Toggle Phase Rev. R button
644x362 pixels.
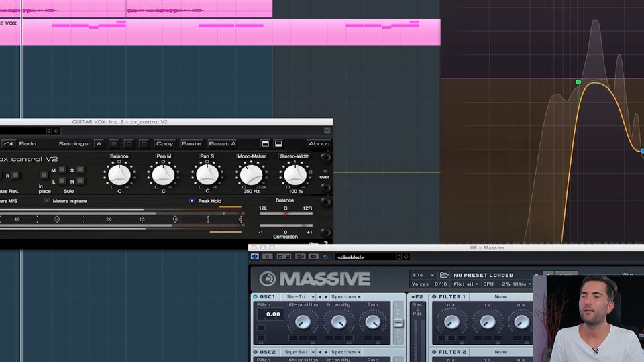pos(15,175)
